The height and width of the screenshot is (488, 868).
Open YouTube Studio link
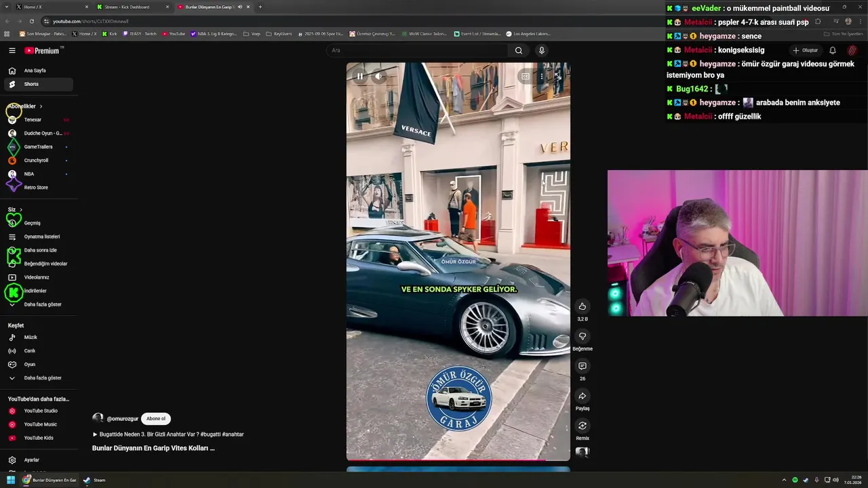39,411
